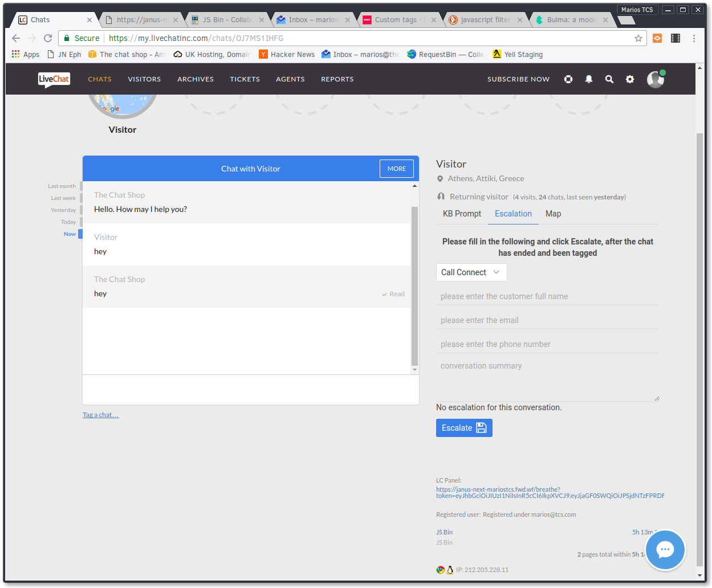Open the Chrome three-dot menu
The image size is (712, 588).
point(694,38)
